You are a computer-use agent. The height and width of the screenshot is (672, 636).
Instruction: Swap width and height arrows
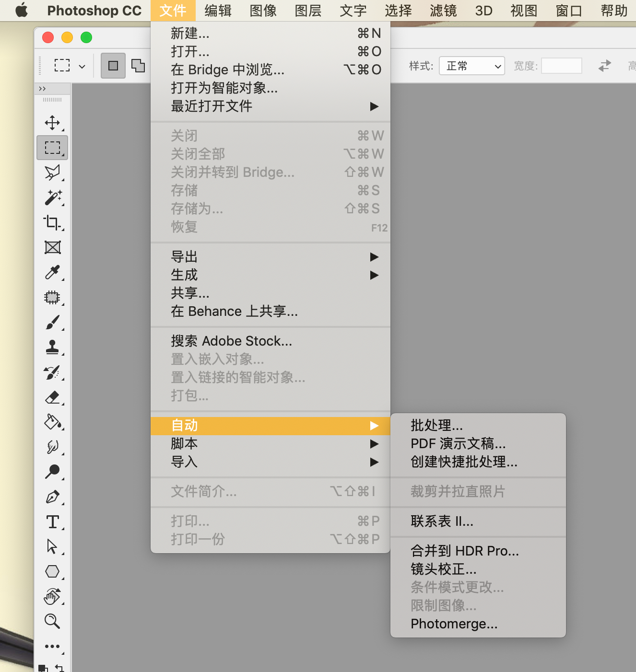(605, 66)
